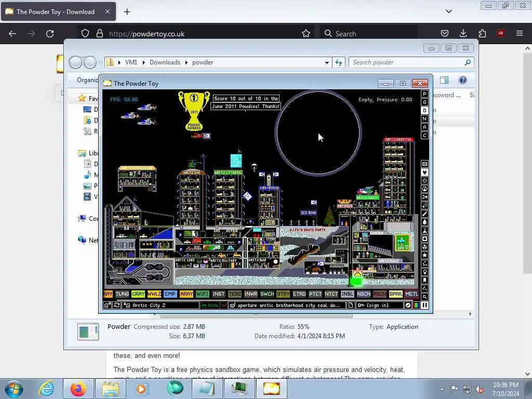Open the Windows Start menu orb
Image resolution: width=532 pixels, height=399 pixels.
pyautogui.click(x=14, y=389)
